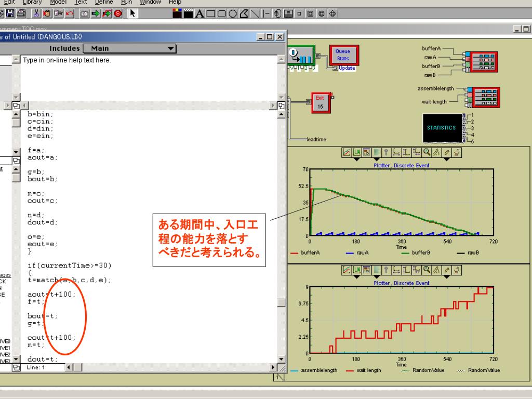Click the Paste clipboard icon
Viewport: 532px width, 399px height.
(47, 14)
